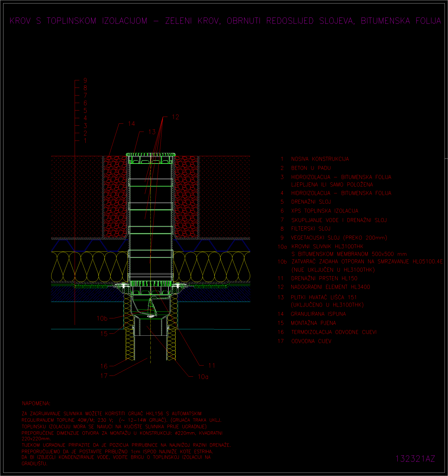Select legend entry 'FILTERSKI SLOJ'
This screenshot has height=476, width=448.
click(x=311, y=229)
